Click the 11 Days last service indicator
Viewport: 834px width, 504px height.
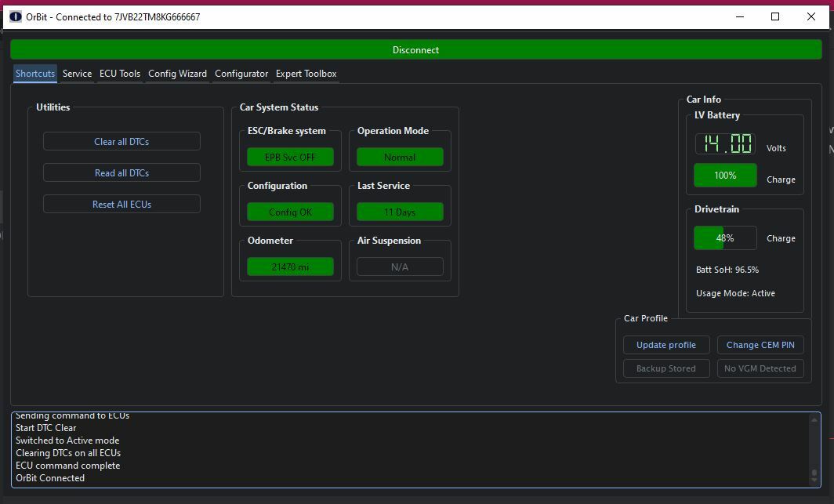(x=400, y=212)
